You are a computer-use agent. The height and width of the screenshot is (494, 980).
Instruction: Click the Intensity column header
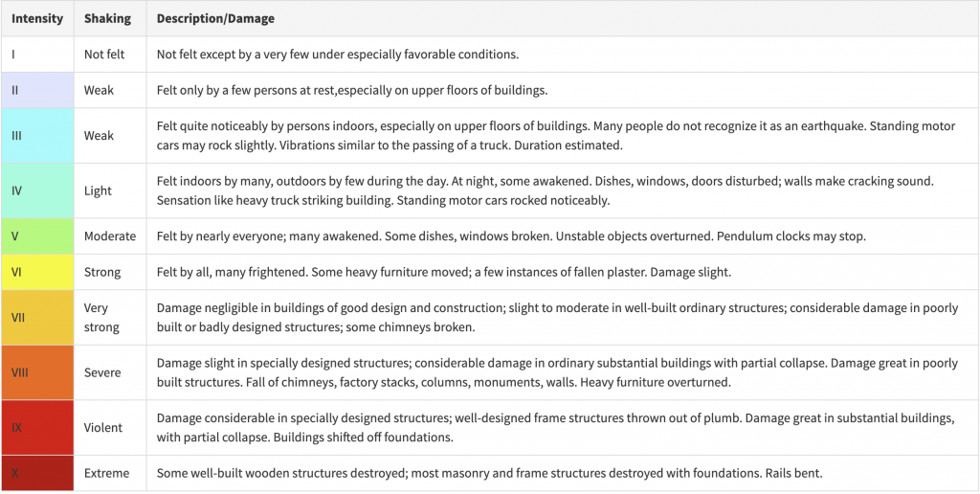[37, 18]
